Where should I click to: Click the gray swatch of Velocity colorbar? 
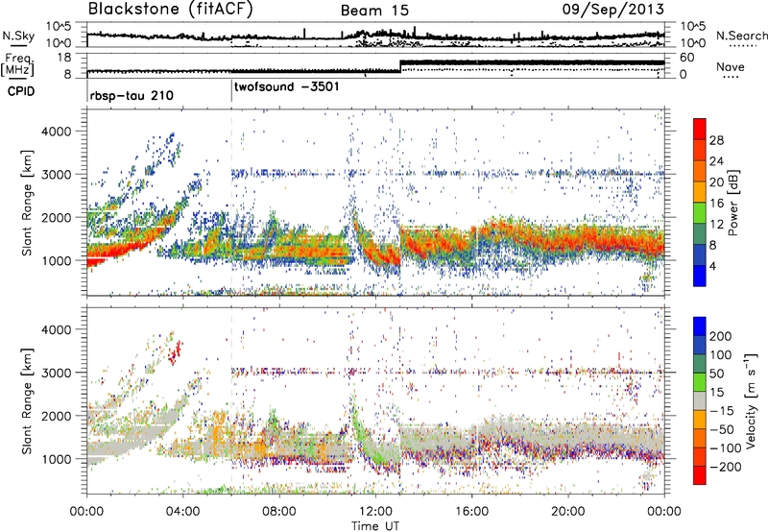point(700,401)
